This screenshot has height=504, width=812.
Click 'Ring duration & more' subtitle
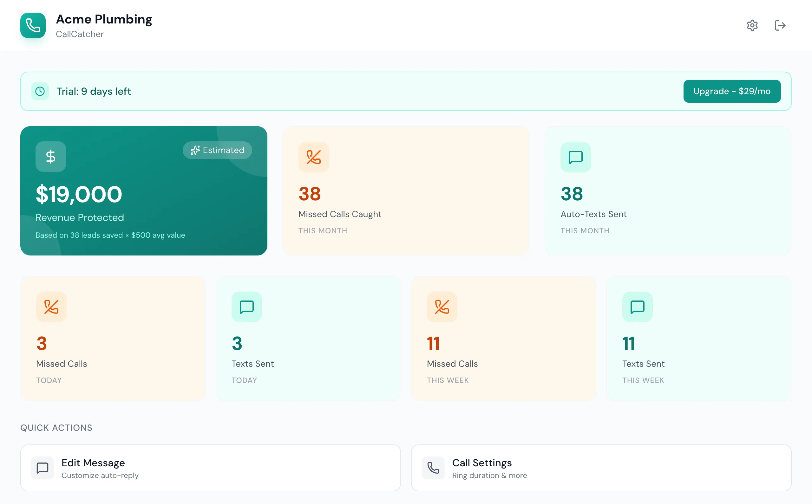489,476
